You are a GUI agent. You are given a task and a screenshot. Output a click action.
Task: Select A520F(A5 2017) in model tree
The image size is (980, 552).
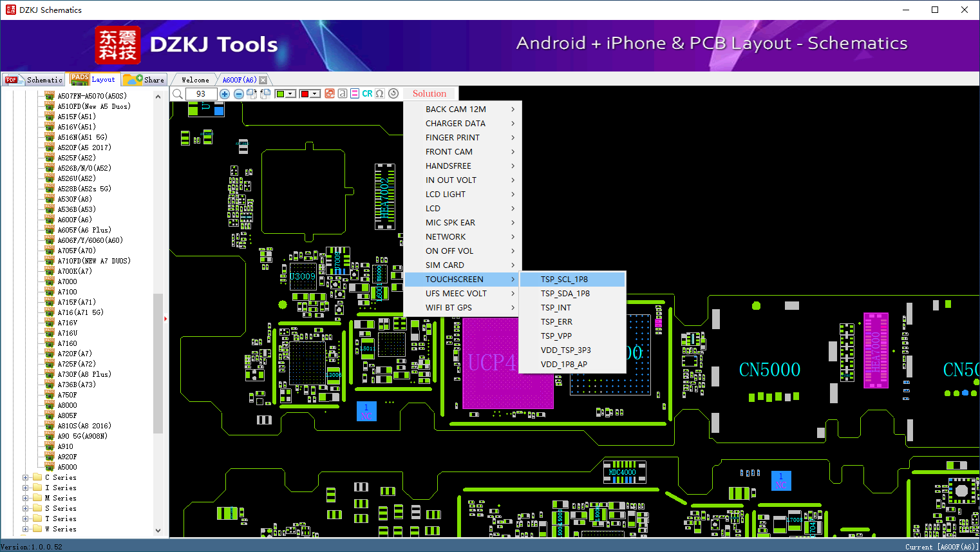pos(84,148)
